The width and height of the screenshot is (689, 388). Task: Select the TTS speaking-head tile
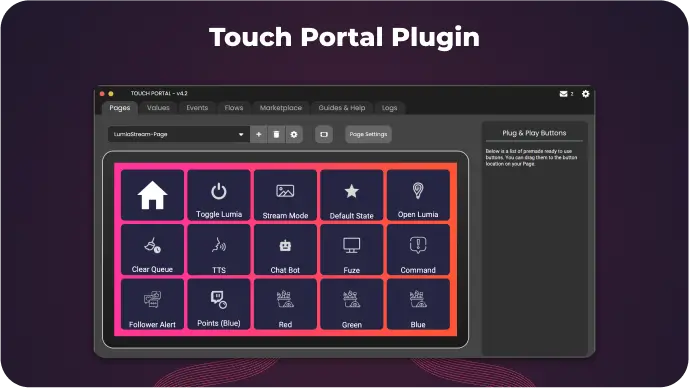(219, 250)
